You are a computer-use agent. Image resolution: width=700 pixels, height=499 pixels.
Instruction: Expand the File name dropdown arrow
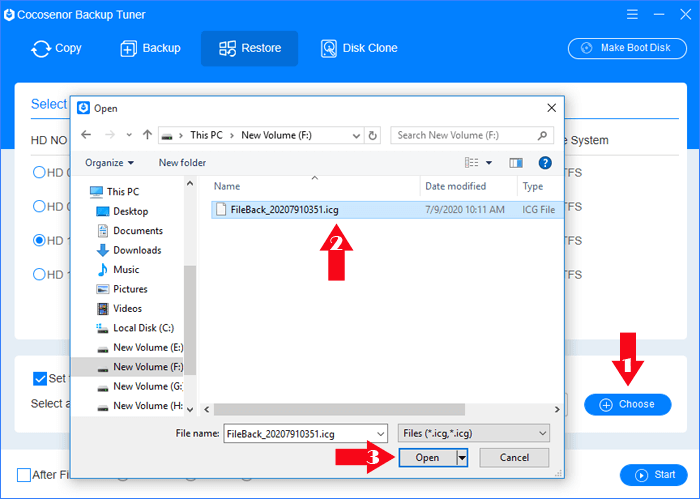point(380,434)
